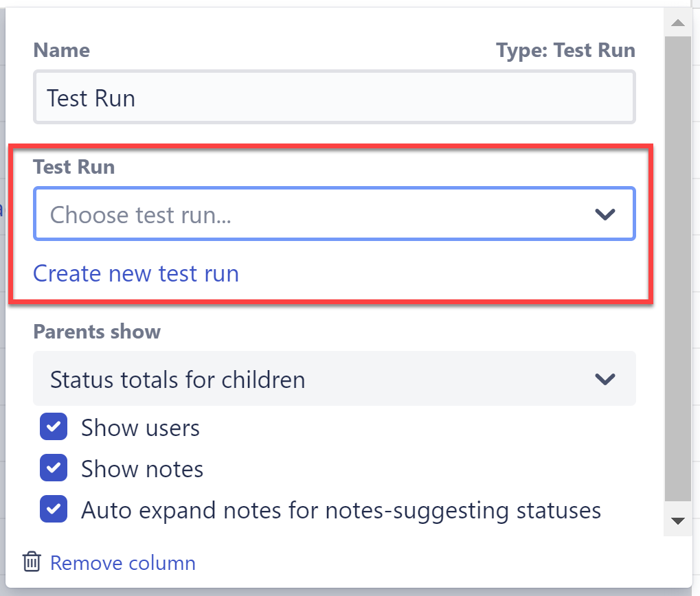Click the Type: Test Run label

(x=565, y=49)
